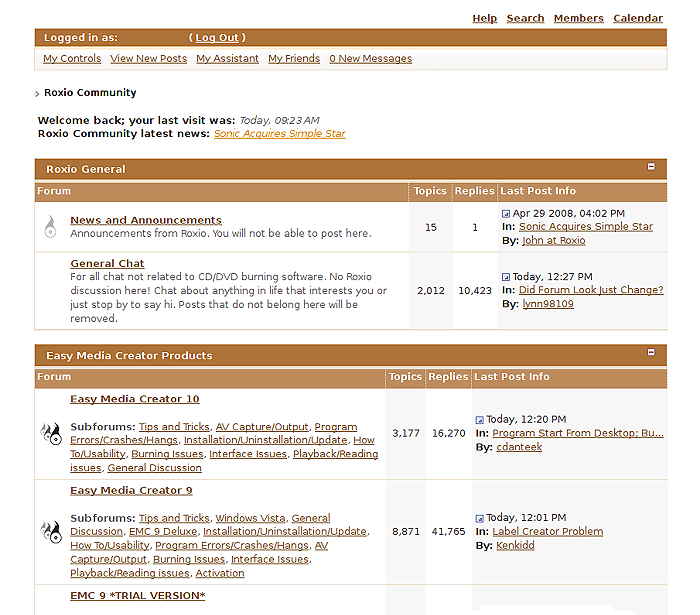Viewport: 700px width, 615px height.
Task: Open topic Program Start From Desktop
Action: click(x=578, y=433)
